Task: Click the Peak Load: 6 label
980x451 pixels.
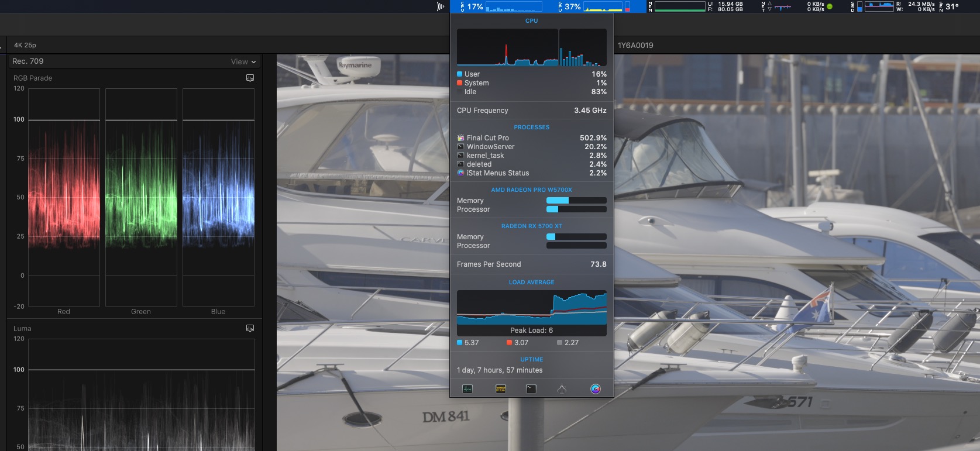Action: [x=532, y=330]
